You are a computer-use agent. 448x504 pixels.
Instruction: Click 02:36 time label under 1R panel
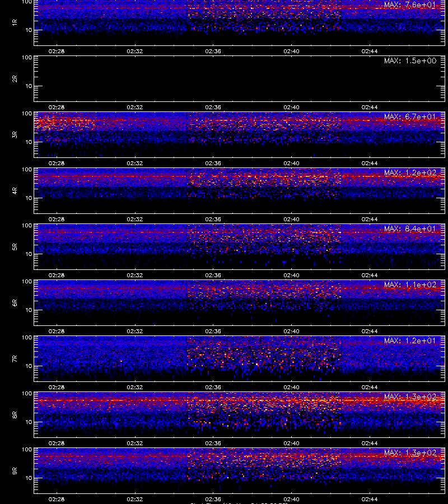213,51
